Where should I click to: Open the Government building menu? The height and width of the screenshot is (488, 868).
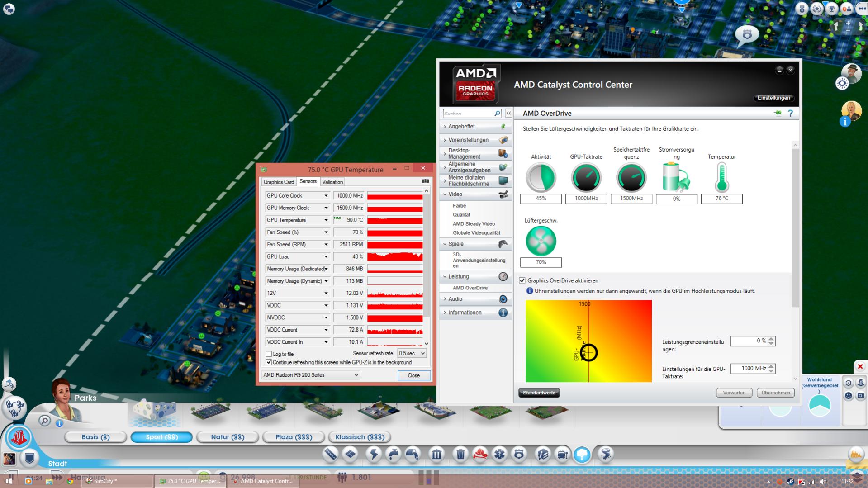pos(436,454)
